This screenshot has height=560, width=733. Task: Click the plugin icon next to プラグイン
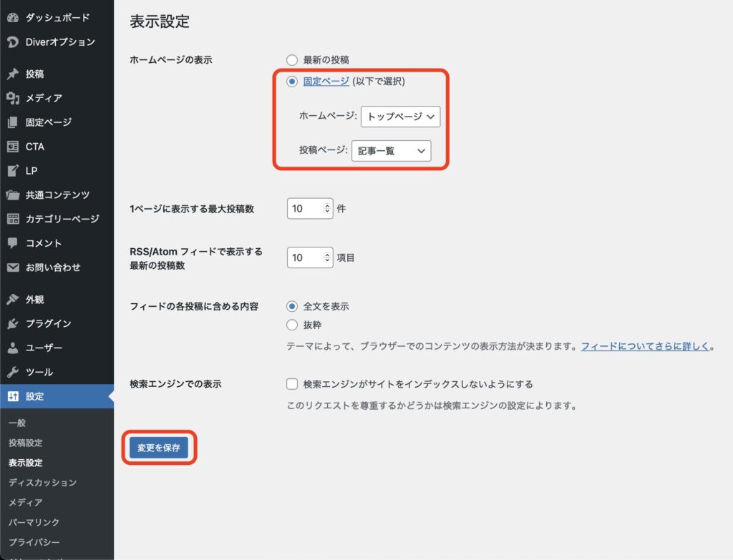click(13, 323)
